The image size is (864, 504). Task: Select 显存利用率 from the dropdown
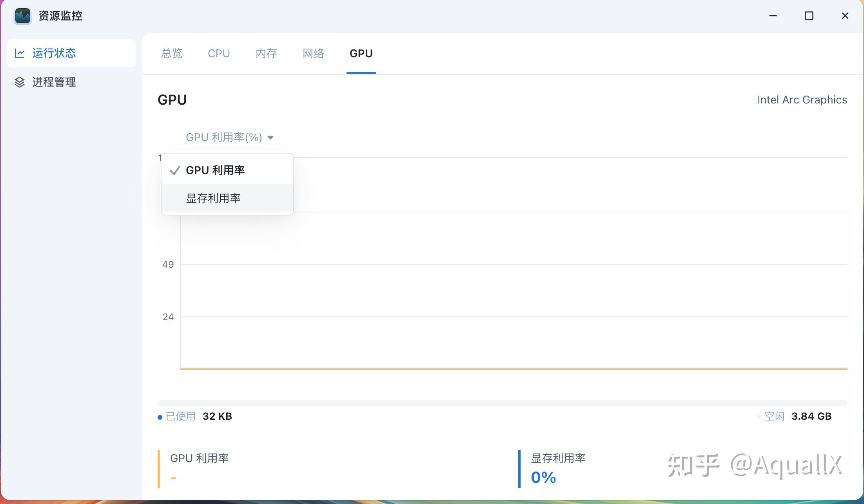coord(214,198)
